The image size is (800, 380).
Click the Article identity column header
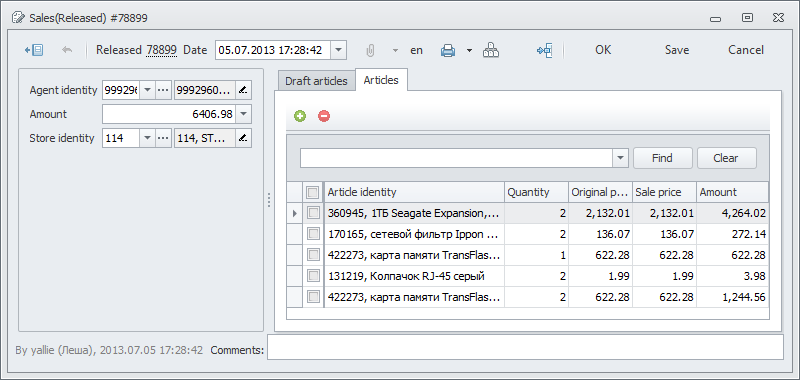click(x=414, y=192)
